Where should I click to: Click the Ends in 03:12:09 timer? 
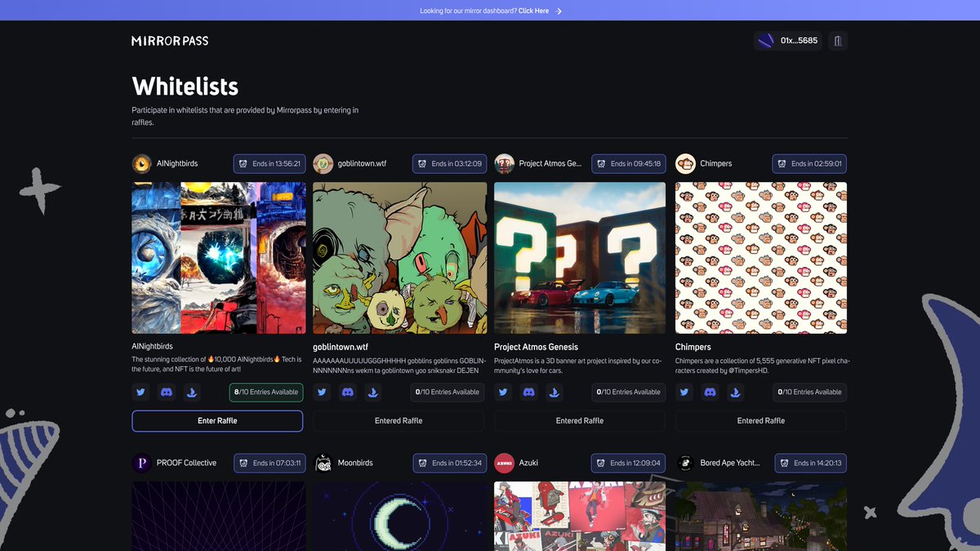(x=449, y=163)
